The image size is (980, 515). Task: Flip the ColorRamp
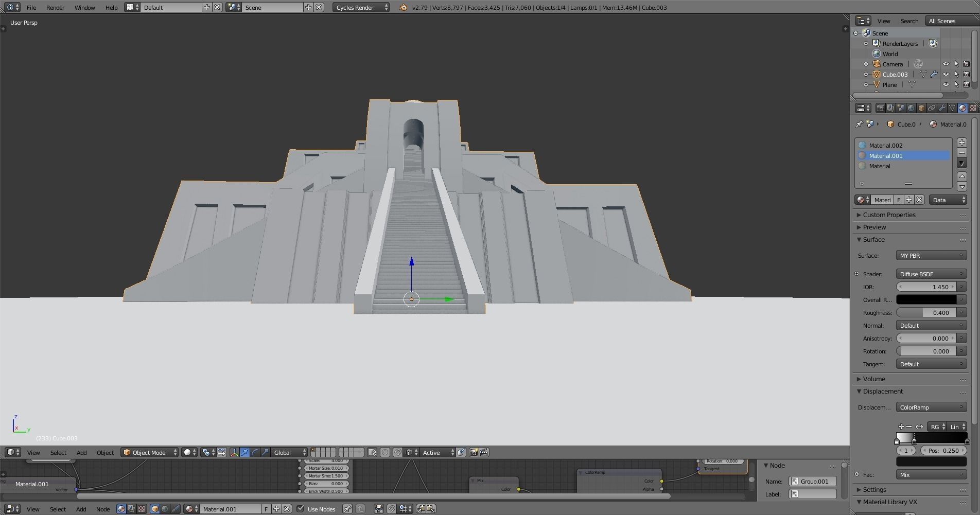[919, 427]
